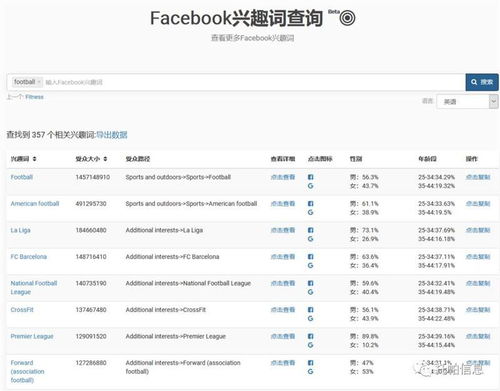
Task: Click the Google icon in Football row
Action: [310, 186]
